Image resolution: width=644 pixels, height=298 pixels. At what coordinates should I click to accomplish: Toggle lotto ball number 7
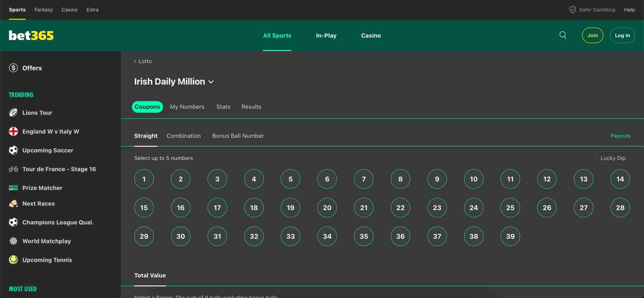(x=364, y=179)
